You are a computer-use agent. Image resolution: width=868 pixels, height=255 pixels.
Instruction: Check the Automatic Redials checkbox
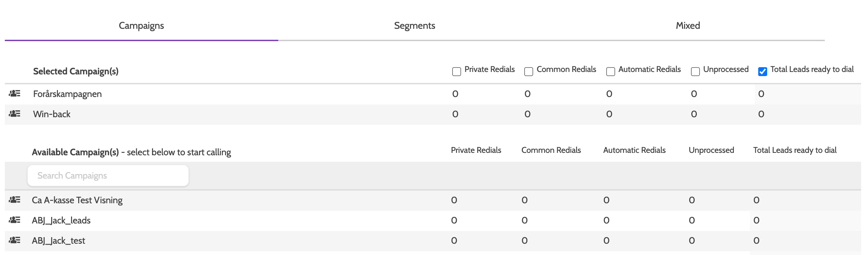point(610,71)
